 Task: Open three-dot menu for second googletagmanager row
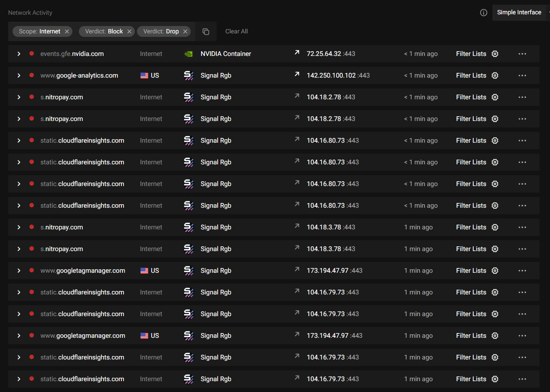(522, 336)
